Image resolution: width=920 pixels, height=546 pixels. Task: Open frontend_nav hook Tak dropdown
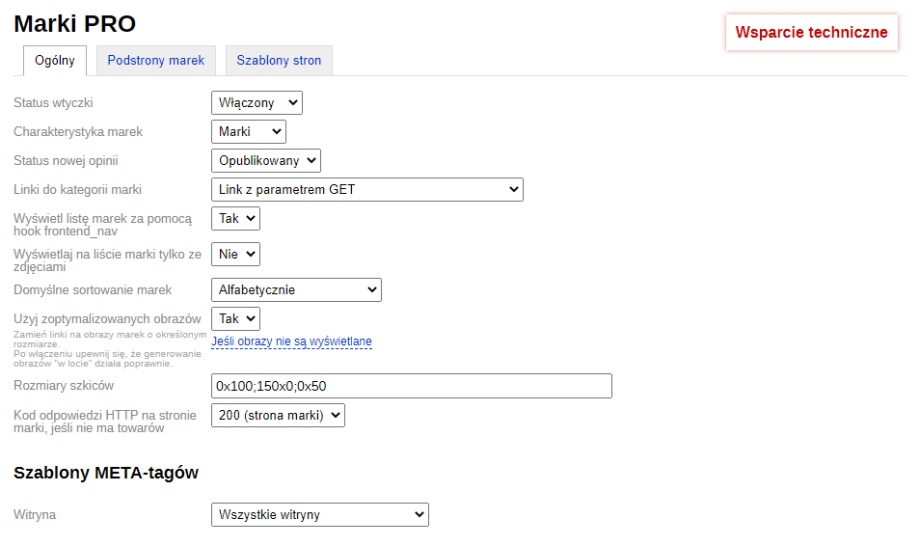[236, 218]
